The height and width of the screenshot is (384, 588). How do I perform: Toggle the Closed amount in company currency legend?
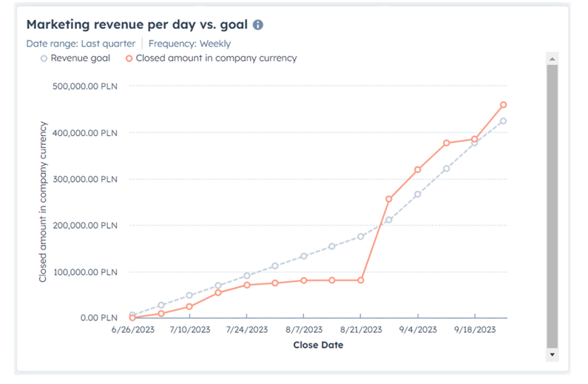pyautogui.click(x=211, y=58)
